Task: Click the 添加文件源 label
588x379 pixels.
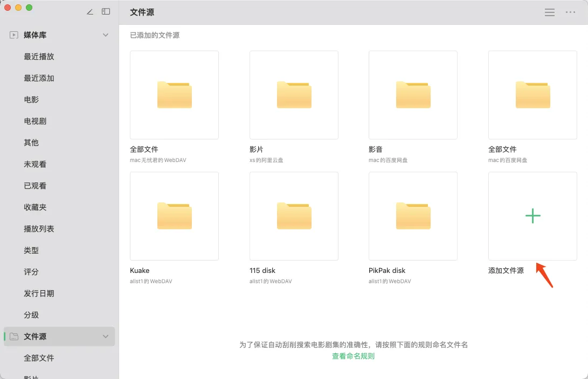Action: tap(506, 270)
